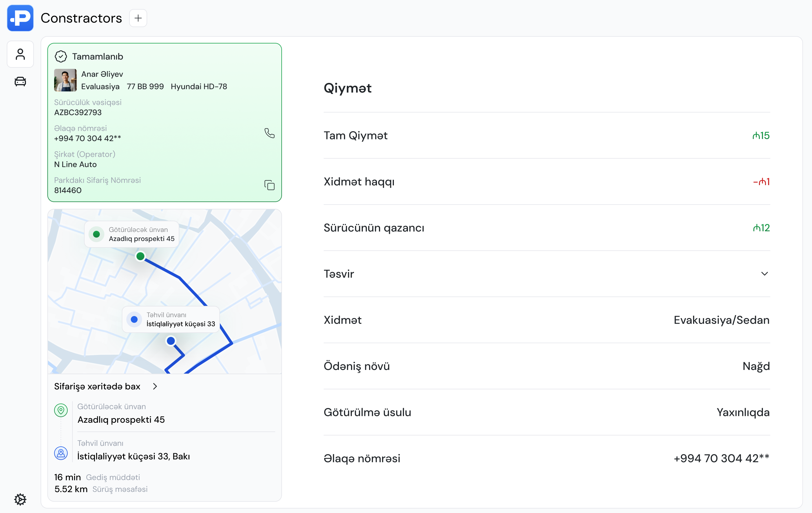Viewport: 812px width, 513px height.
Task: Click the Tamamlanıb completed status badge icon
Action: (x=61, y=56)
